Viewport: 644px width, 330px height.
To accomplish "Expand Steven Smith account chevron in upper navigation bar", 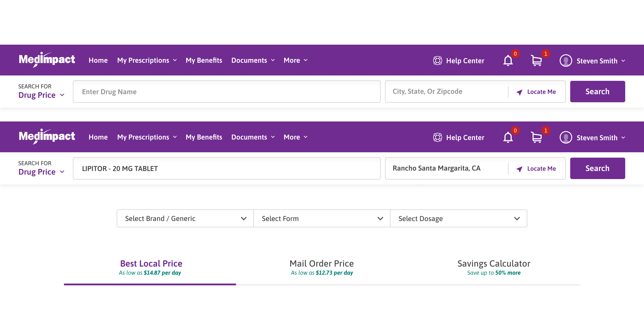I will (x=623, y=61).
